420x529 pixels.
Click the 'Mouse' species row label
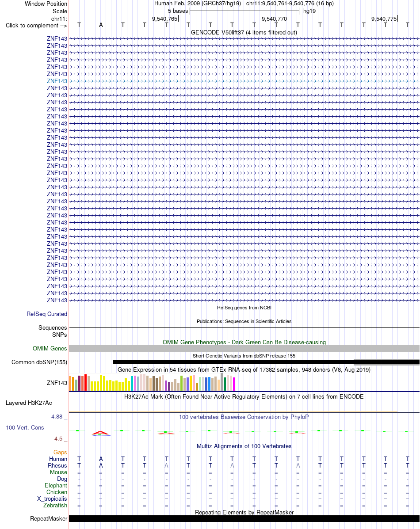pos(58,472)
